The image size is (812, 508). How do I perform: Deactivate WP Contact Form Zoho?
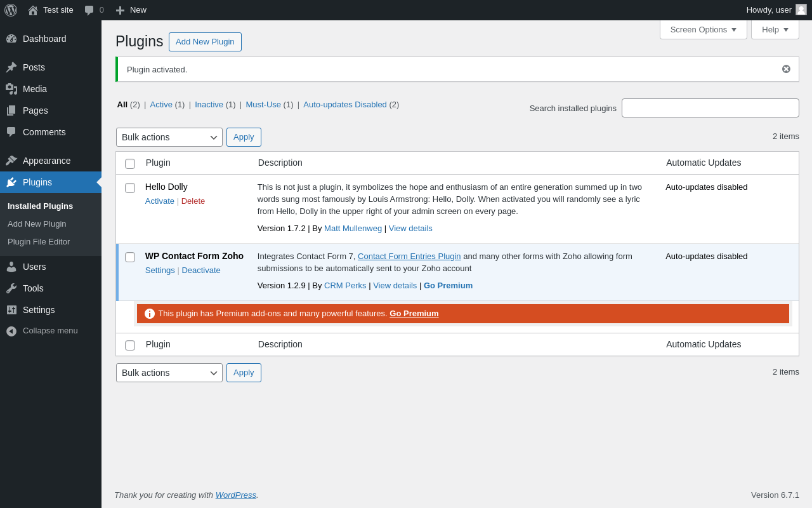(201, 270)
